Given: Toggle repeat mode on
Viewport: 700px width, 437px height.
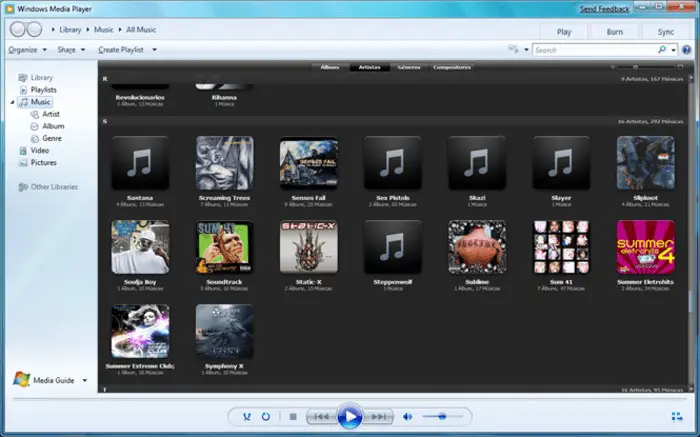Looking at the screenshot, I should [266, 416].
